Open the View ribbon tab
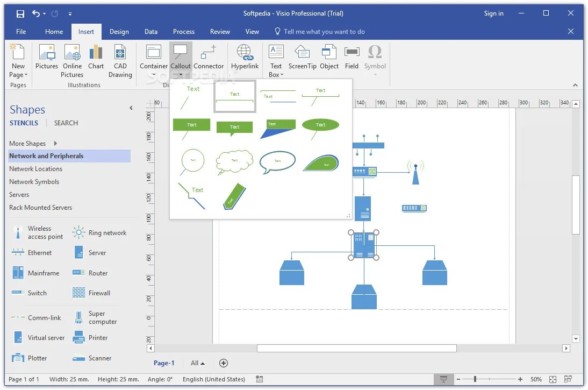Viewport: 588px width, 390px height. [252, 32]
